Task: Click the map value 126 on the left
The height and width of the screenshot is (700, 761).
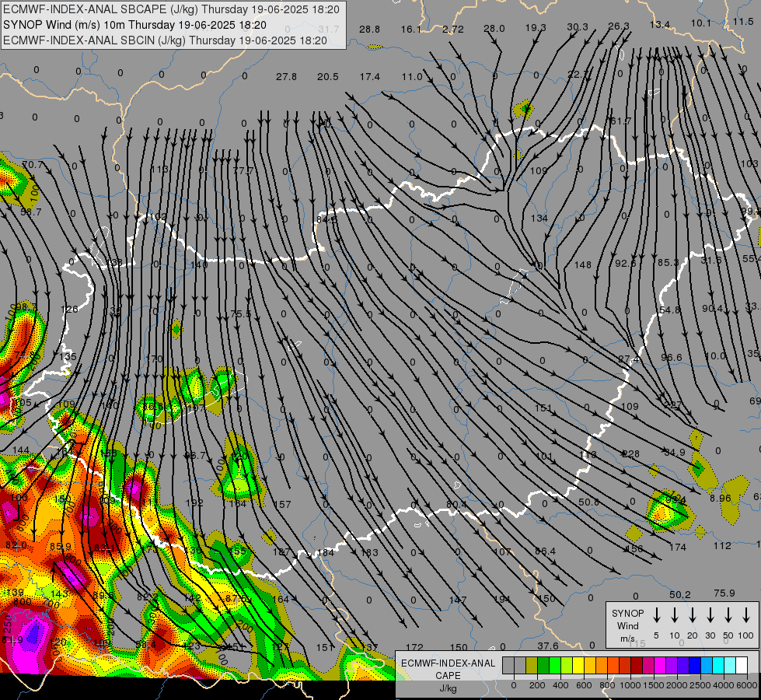Action: (69, 310)
